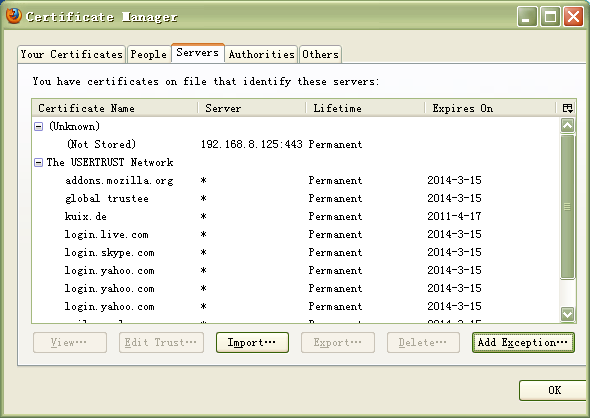Click The USERTRUST Network group label
The image size is (590, 418).
[x=110, y=163]
